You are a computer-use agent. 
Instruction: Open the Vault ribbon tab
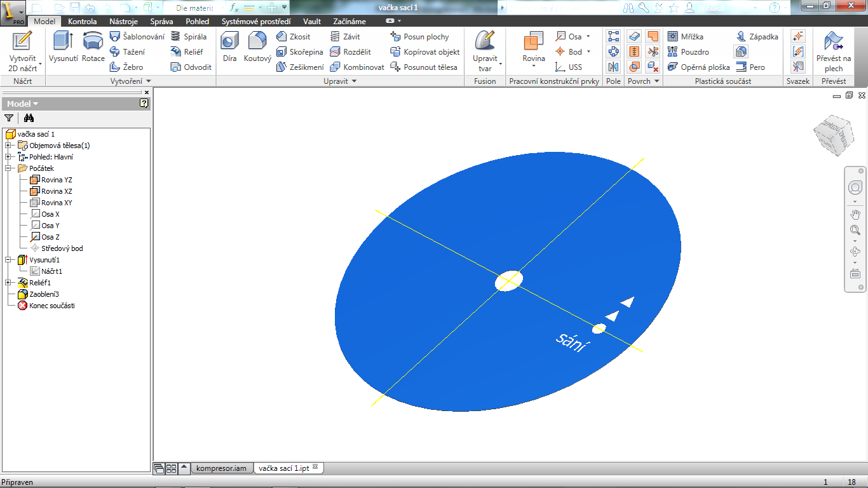coord(312,22)
